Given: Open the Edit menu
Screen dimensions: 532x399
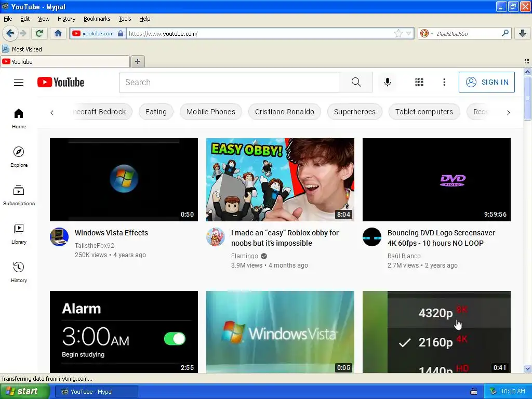Looking at the screenshot, I should (x=25, y=19).
